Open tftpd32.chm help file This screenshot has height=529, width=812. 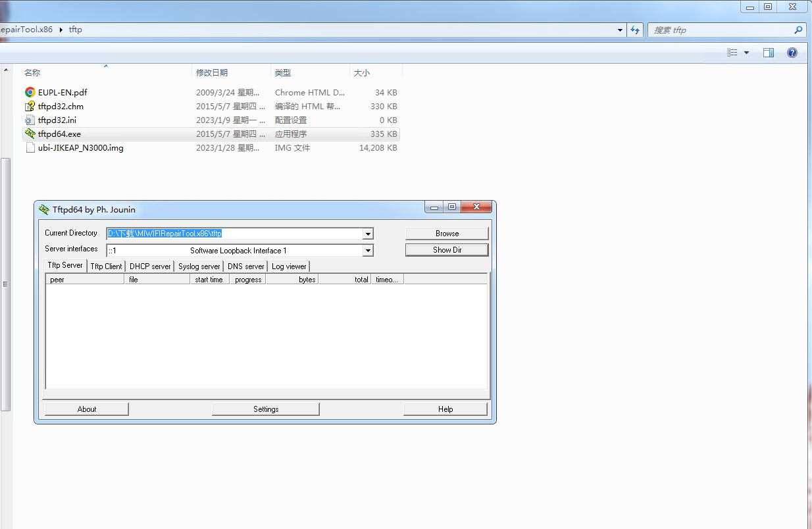59,106
